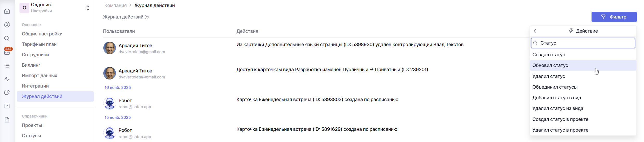Expand the Олдонис workspace switcher
The image size is (644, 142).
click(88, 8)
